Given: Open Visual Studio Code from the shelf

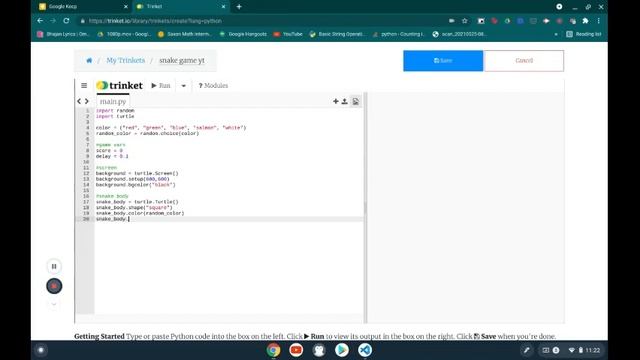Looking at the screenshot, I should pos(365,350).
